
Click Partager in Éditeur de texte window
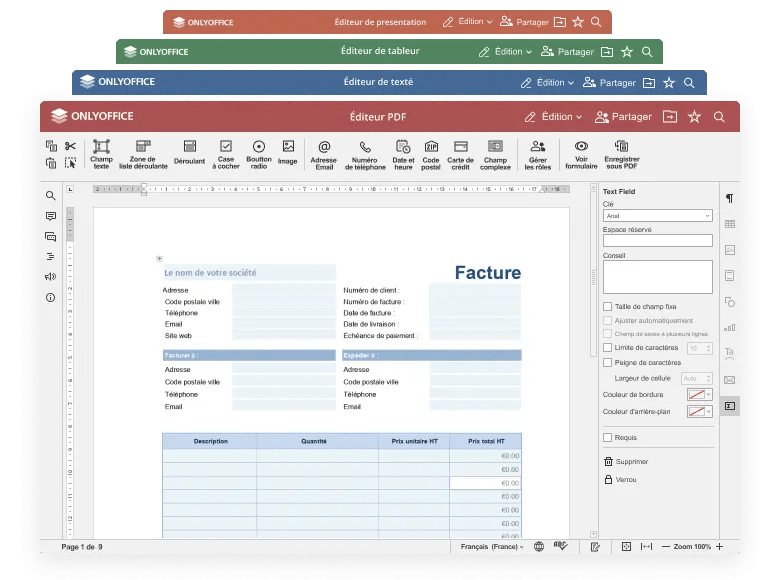coord(609,83)
